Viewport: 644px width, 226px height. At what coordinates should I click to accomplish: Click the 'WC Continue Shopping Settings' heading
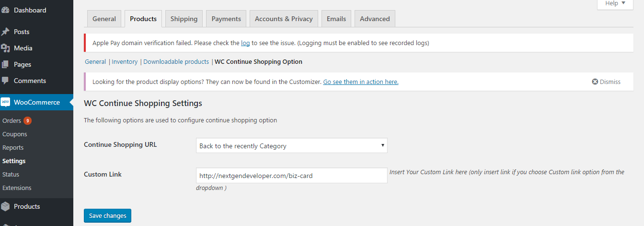[143, 103]
